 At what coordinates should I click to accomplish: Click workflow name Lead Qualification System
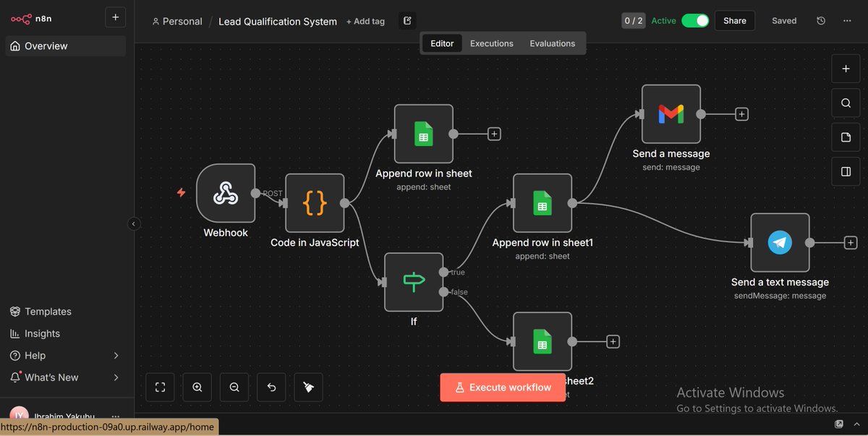click(x=278, y=22)
